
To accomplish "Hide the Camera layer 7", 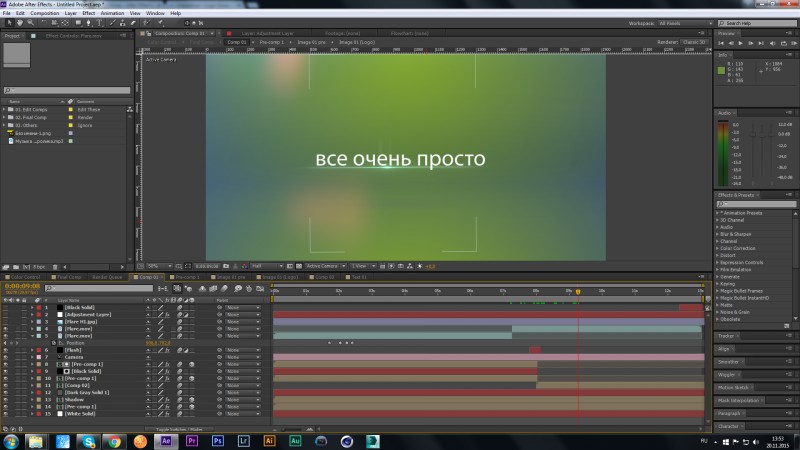I will 6,357.
